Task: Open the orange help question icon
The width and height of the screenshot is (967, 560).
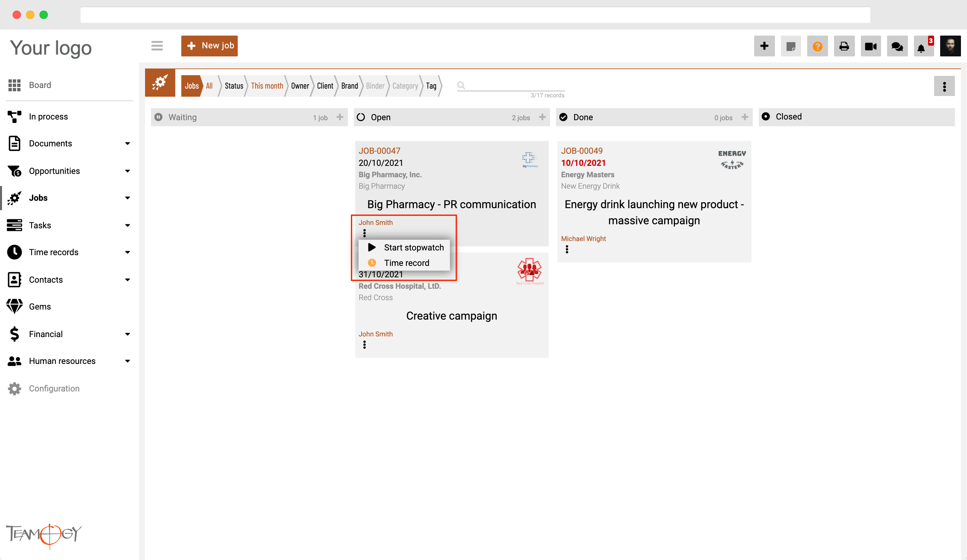Action: click(x=817, y=46)
